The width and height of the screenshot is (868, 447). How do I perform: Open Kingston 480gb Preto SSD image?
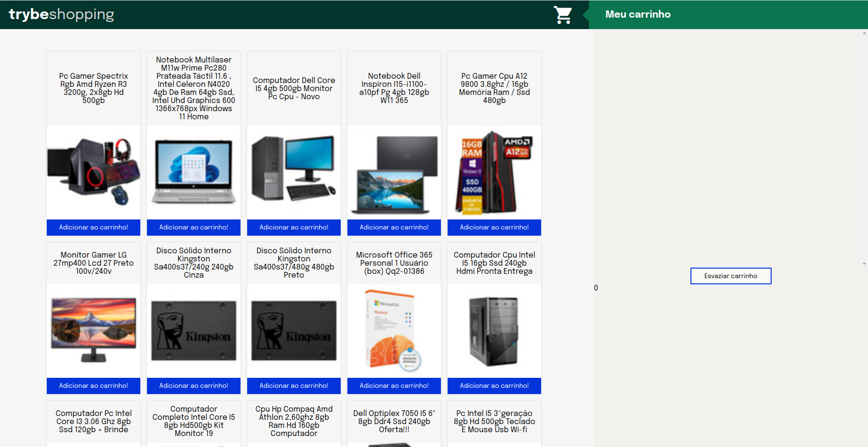(x=294, y=331)
